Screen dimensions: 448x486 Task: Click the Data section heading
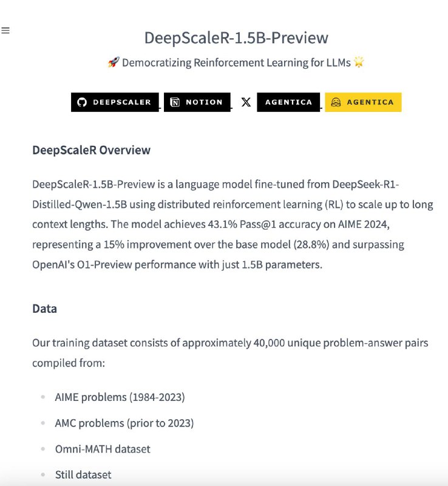(x=44, y=309)
